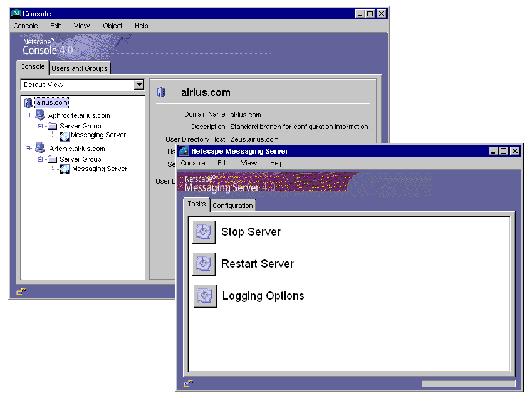This screenshot has height=408, width=532.
Task: Click the airius.com building icon in tree
Action: [x=28, y=103]
